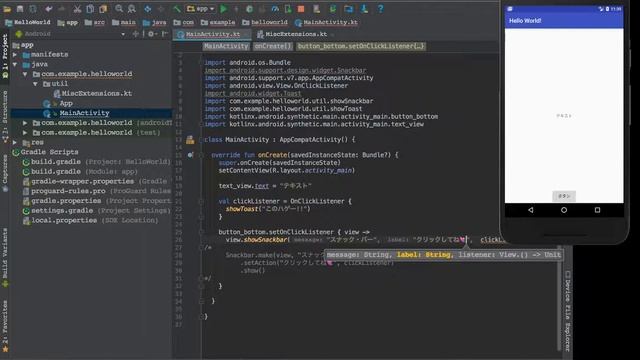Screen dimensions: 640x360
Task: Click the onCreate() editor breadcrumb
Action: tap(273, 46)
